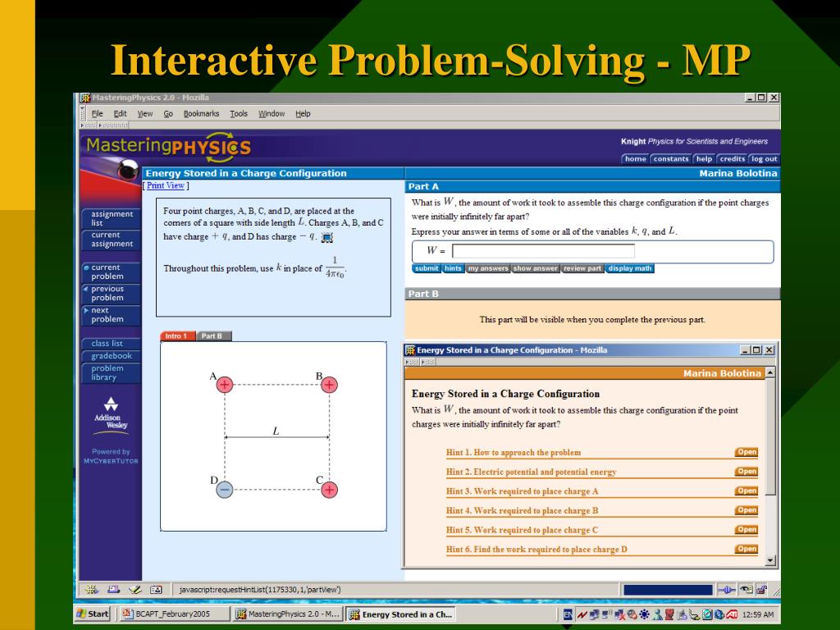Screen dimensions: 840x630
Task: Open the gradebook sidebar link
Action: (111, 356)
